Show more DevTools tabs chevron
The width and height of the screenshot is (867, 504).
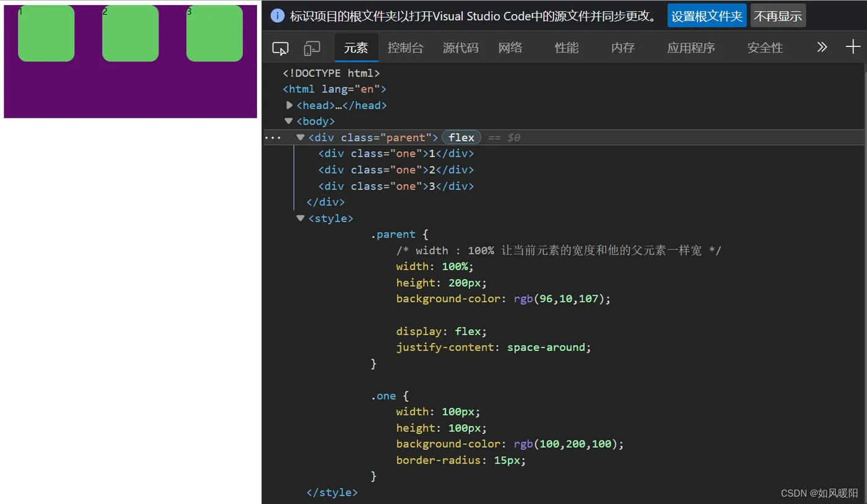[x=822, y=47]
